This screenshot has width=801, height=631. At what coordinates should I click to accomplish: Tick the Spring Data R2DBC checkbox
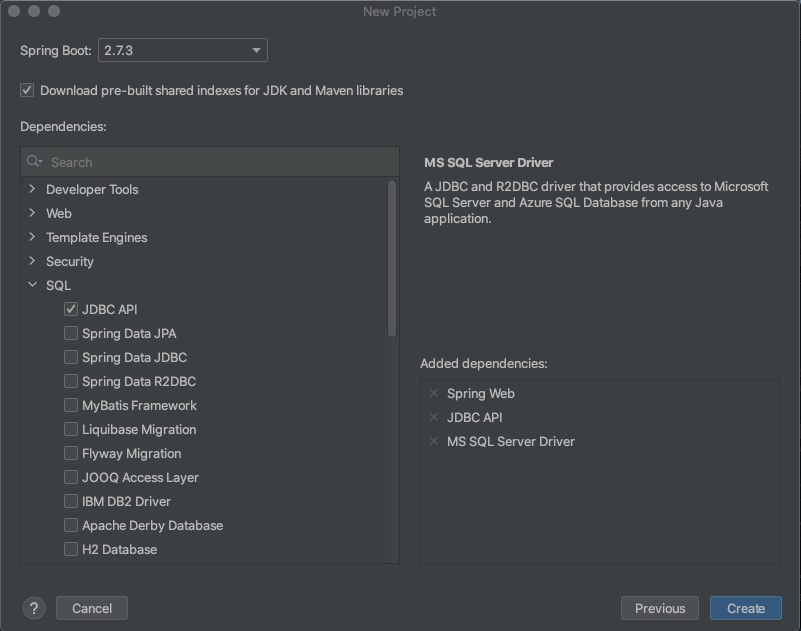(71, 381)
